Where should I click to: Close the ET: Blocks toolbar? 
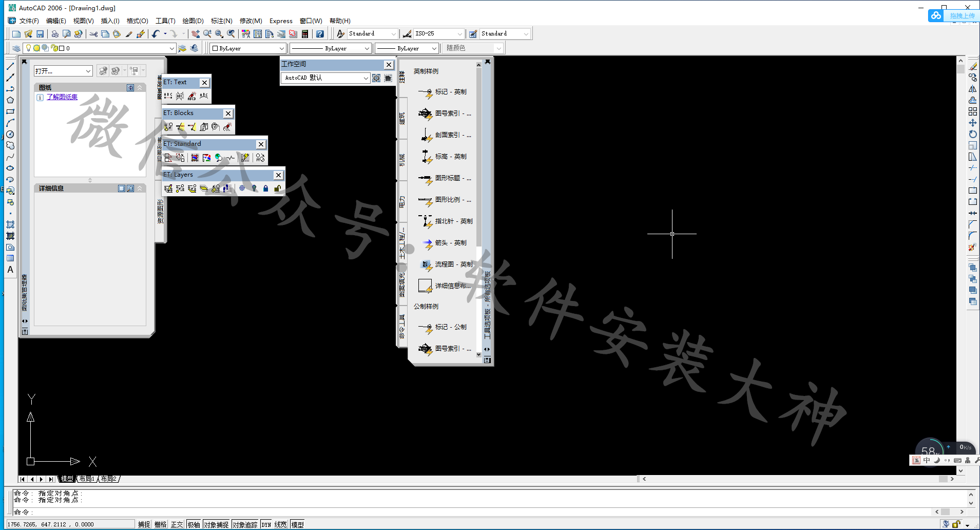coord(228,113)
